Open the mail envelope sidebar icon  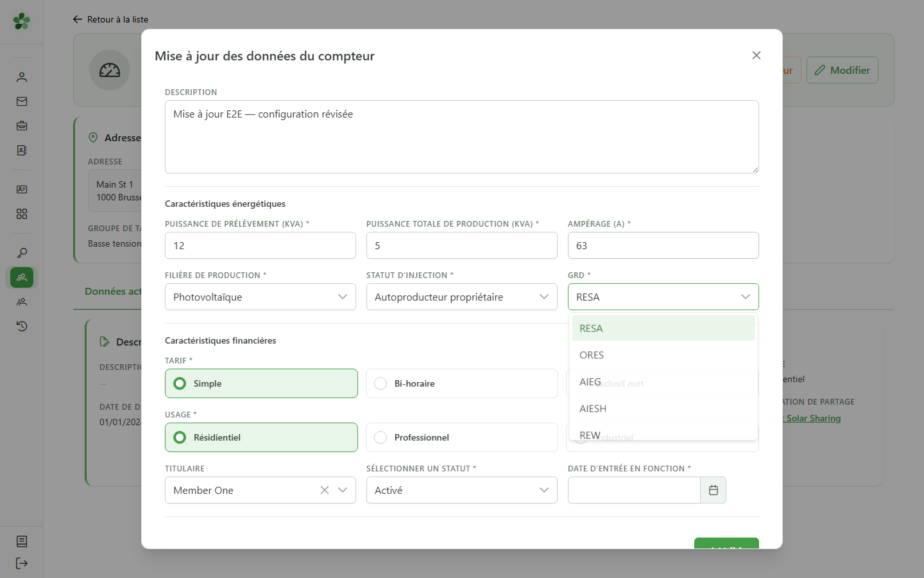click(x=22, y=101)
